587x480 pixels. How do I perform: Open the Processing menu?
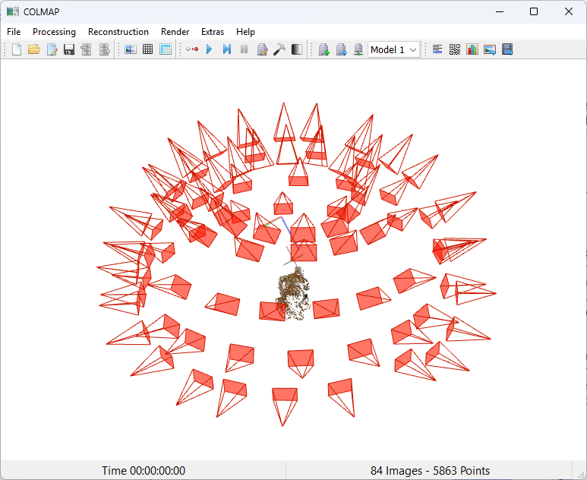pos(54,32)
